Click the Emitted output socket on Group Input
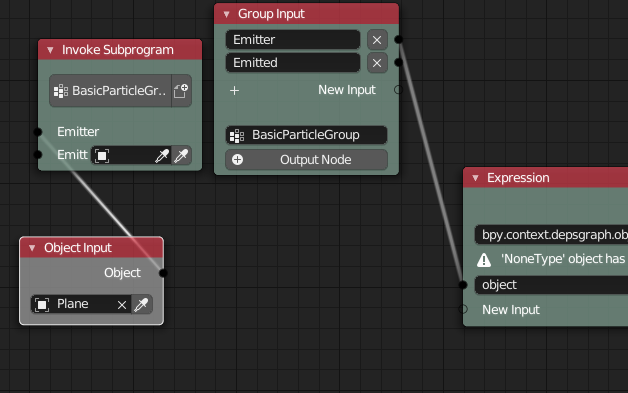628x393 pixels. [x=399, y=62]
